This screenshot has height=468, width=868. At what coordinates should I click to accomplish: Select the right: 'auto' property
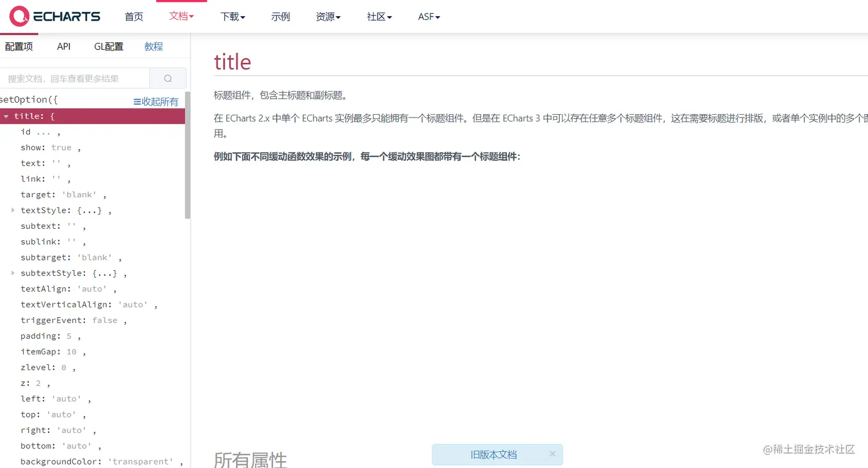58,430
